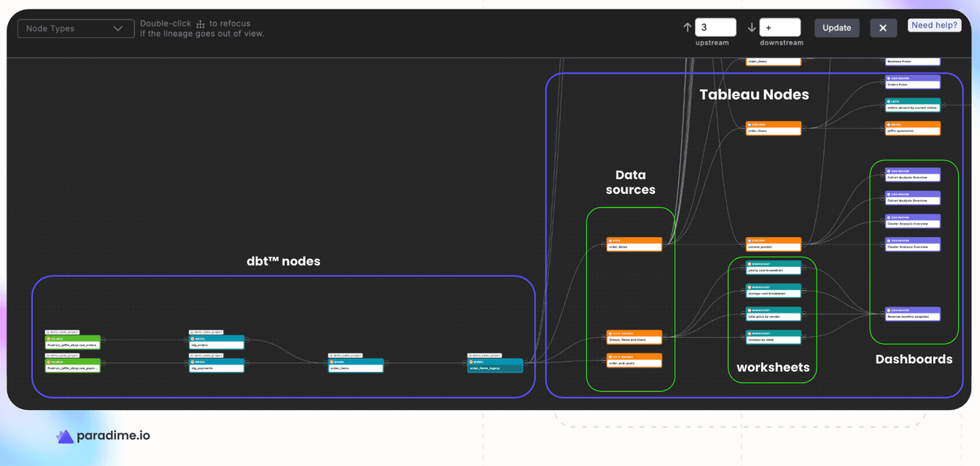Viewport: 980px width, 466px height.
Task: Click the model icon on order_items_legacy node
Action: (x=471, y=362)
